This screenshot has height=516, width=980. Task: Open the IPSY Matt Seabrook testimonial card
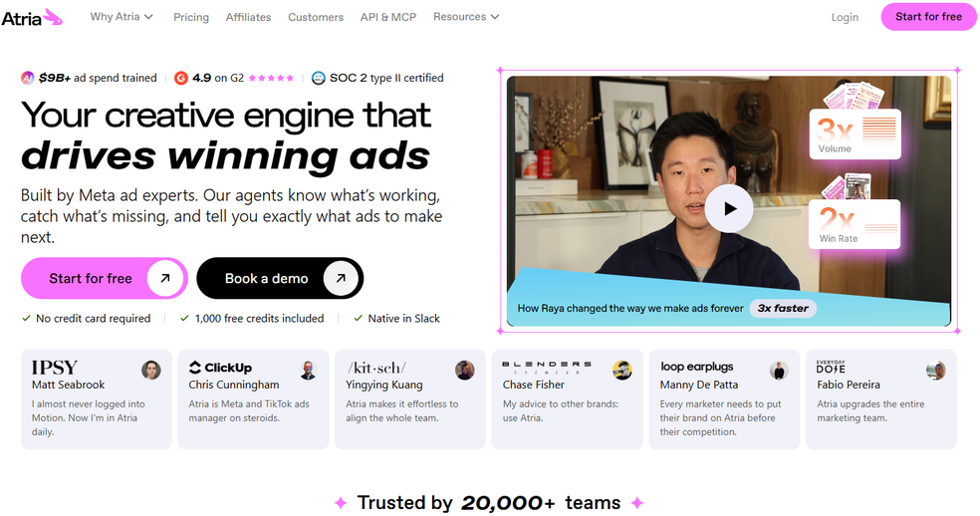click(x=97, y=399)
